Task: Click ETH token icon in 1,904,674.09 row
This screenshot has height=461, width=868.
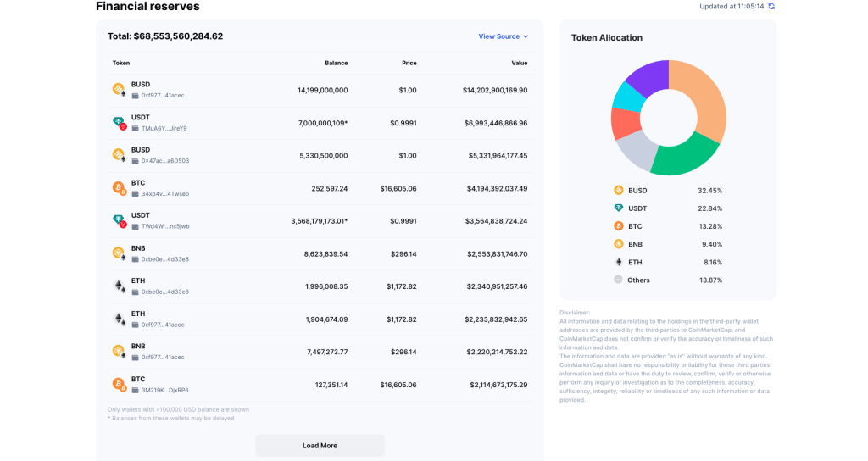Action: pyautogui.click(x=119, y=319)
